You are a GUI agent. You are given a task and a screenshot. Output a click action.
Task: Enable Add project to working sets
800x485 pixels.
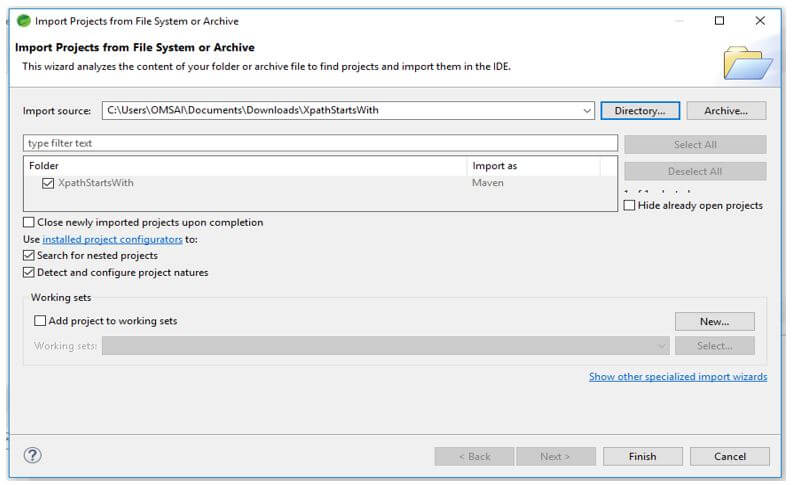[40, 321]
